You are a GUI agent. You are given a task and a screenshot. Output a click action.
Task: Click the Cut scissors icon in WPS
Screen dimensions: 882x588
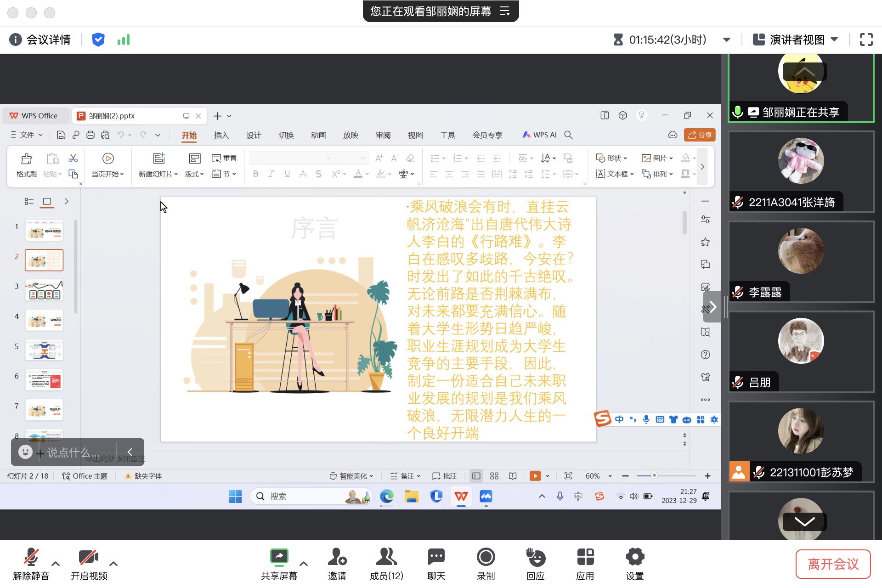[73, 158]
